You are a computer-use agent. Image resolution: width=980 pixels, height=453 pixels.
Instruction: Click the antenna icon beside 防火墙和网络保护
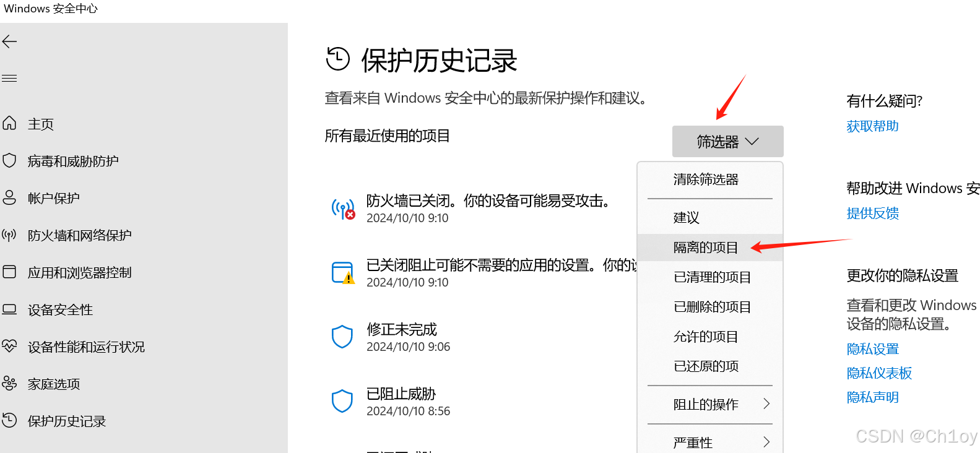9,235
